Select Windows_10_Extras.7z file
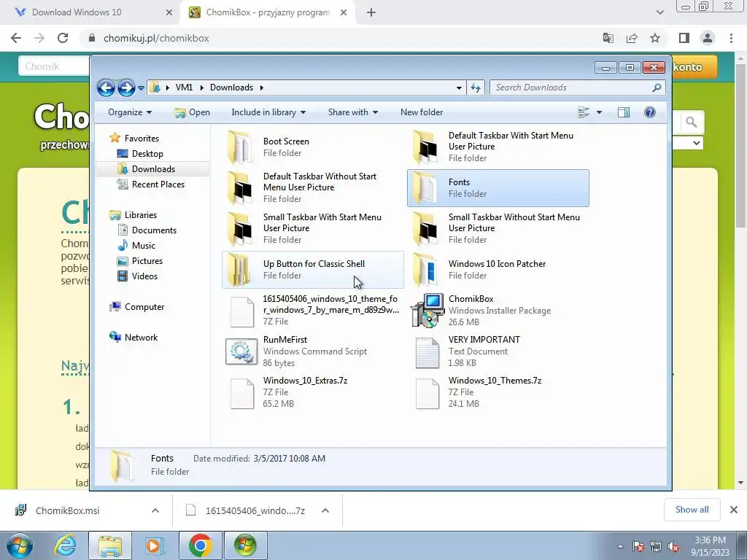This screenshot has height=560, width=747. point(313,392)
